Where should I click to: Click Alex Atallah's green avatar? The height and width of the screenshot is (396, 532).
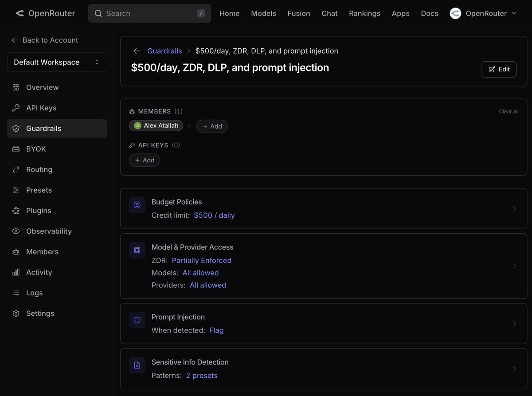[137, 126]
